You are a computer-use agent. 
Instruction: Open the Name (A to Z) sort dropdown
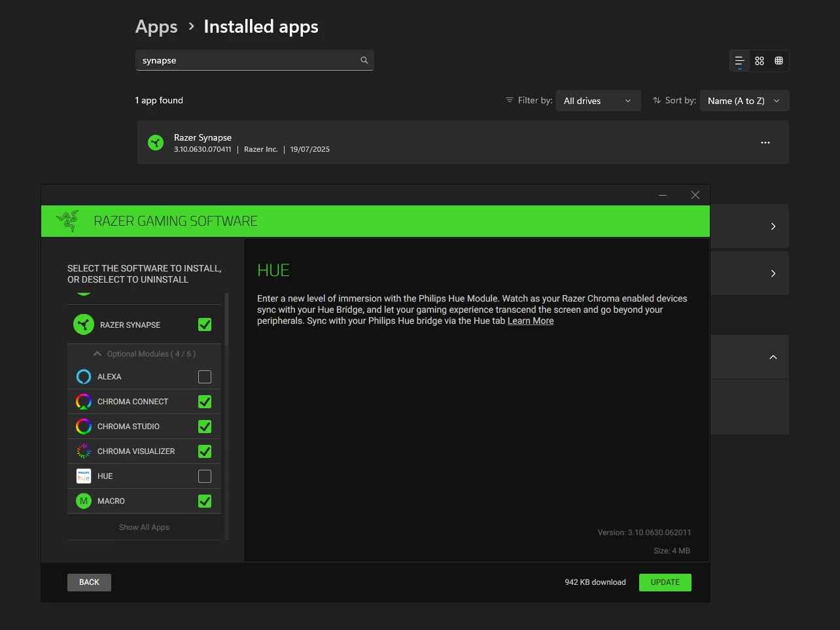(x=744, y=101)
